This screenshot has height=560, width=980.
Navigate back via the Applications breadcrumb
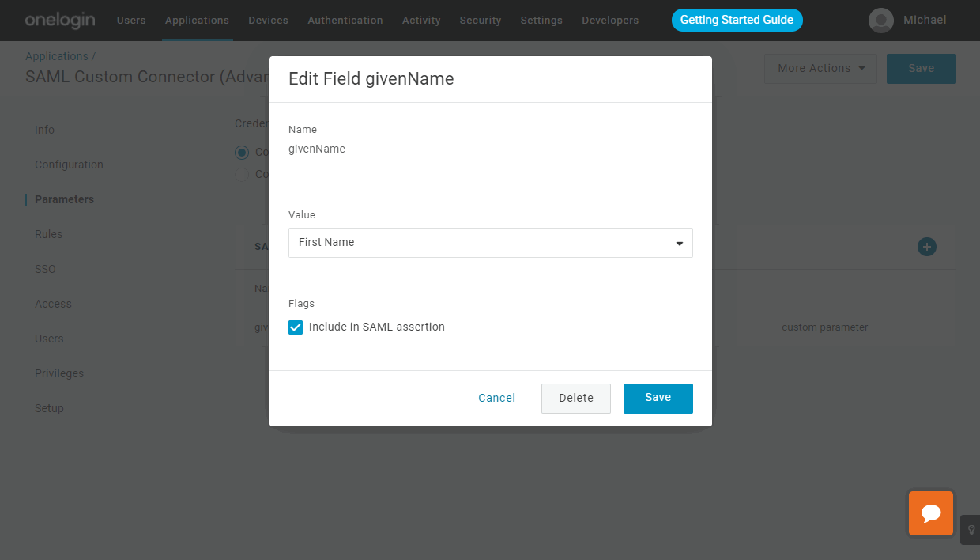coord(56,55)
